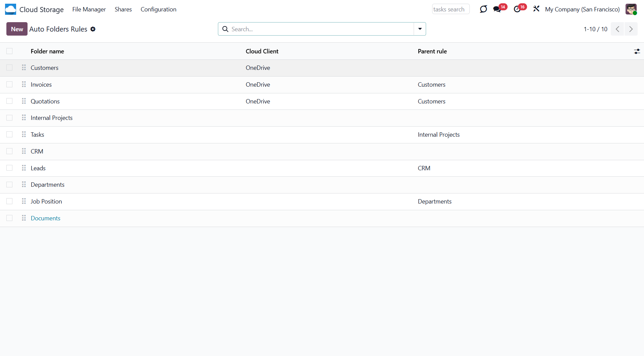Open the File Manager menu
This screenshot has height=356, width=644.
pos(89,9)
